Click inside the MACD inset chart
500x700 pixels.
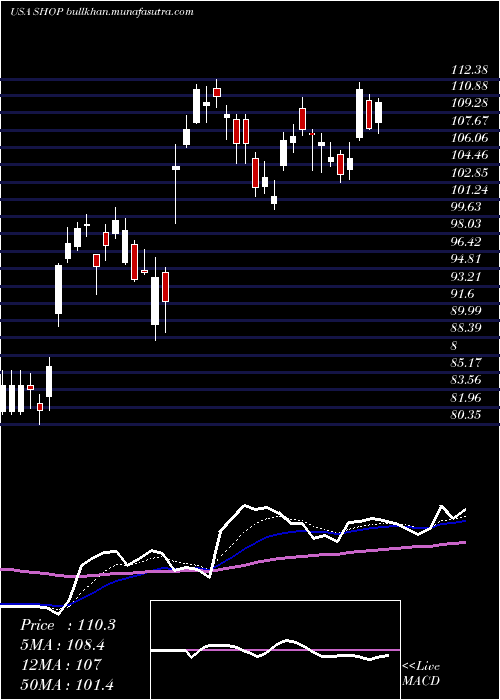tap(275, 650)
